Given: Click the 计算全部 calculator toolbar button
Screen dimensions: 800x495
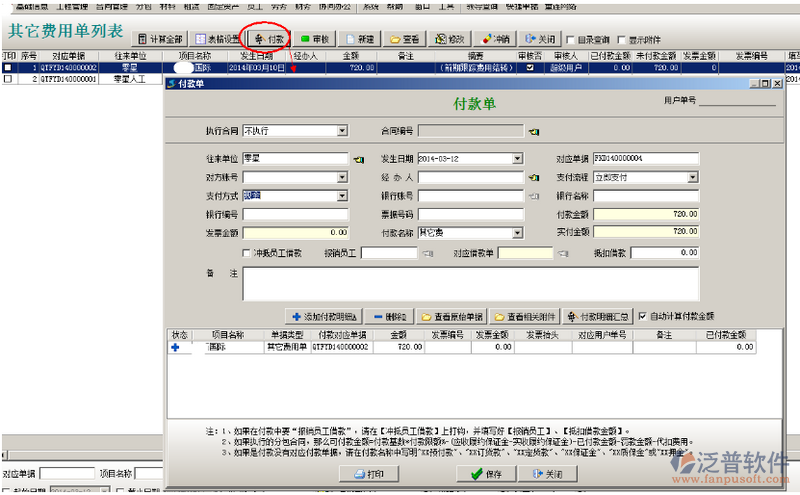Looking at the screenshot, I should coord(160,39).
